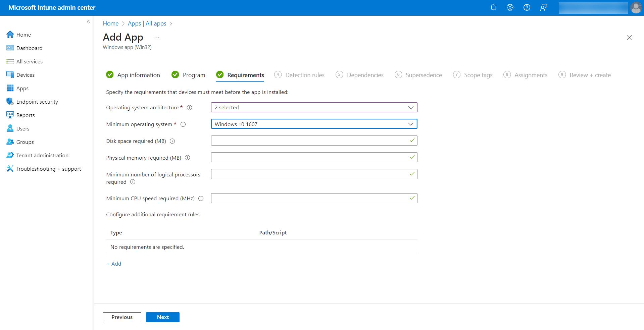Open Devices in the sidebar
The height and width of the screenshot is (330, 644).
(26, 75)
